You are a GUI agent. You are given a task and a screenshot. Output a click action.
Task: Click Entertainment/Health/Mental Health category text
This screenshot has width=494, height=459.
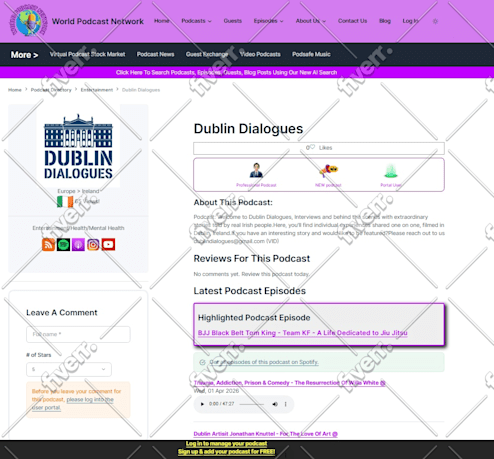(78, 228)
